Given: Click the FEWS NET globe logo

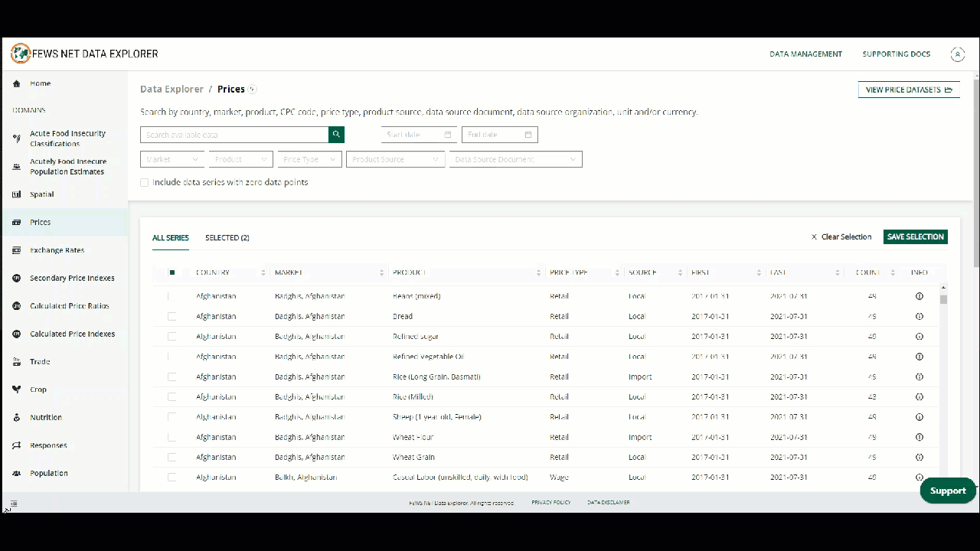Looking at the screenshot, I should pos(20,54).
